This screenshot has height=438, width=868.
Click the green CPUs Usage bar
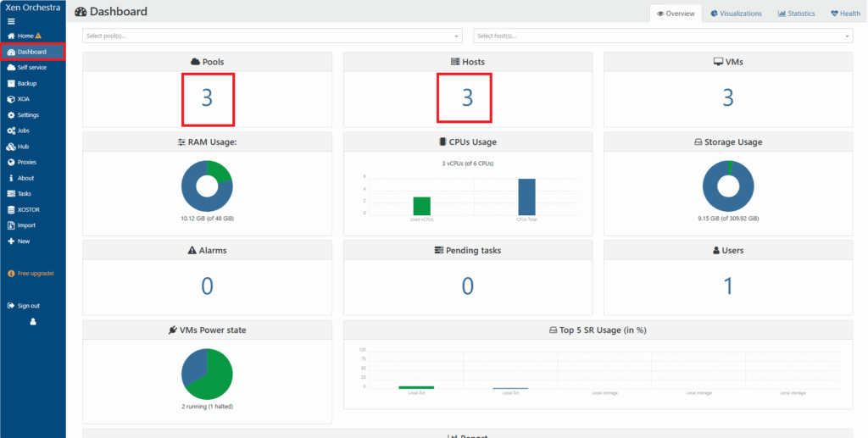tap(421, 205)
